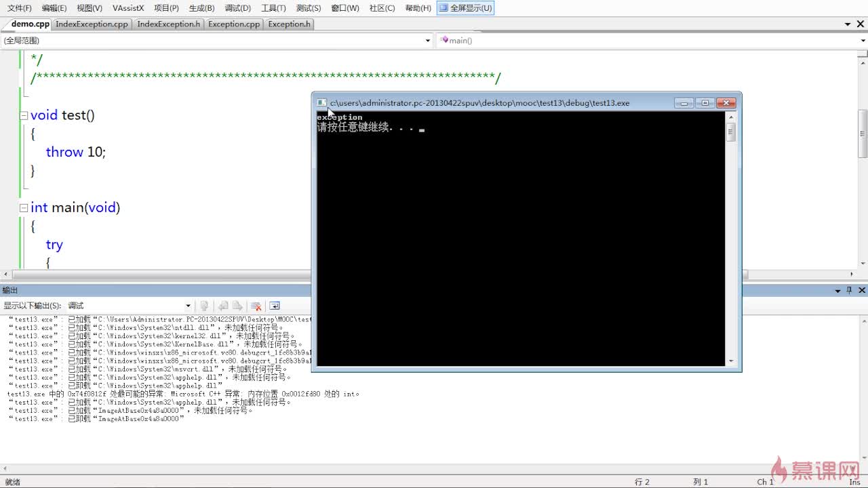868x488 pixels.
Task: Switch to the demo.cpp tab
Action: coord(30,24)
